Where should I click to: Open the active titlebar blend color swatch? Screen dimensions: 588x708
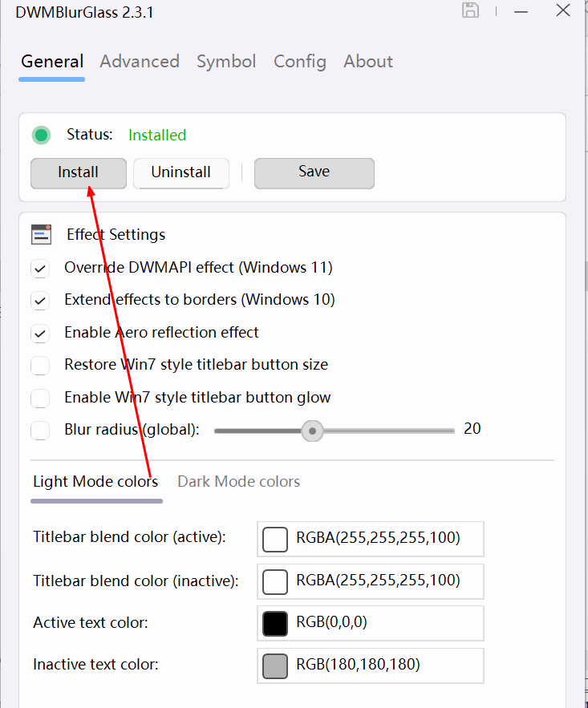click(x=275, y=539)
